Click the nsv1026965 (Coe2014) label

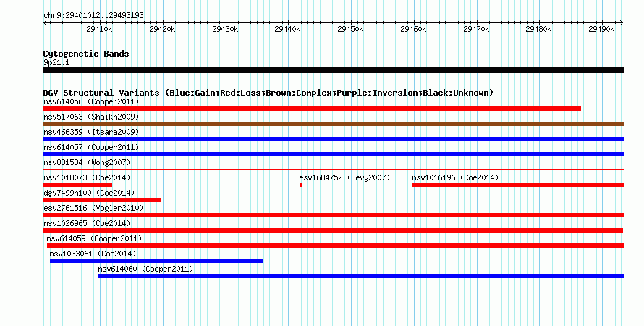87,223
